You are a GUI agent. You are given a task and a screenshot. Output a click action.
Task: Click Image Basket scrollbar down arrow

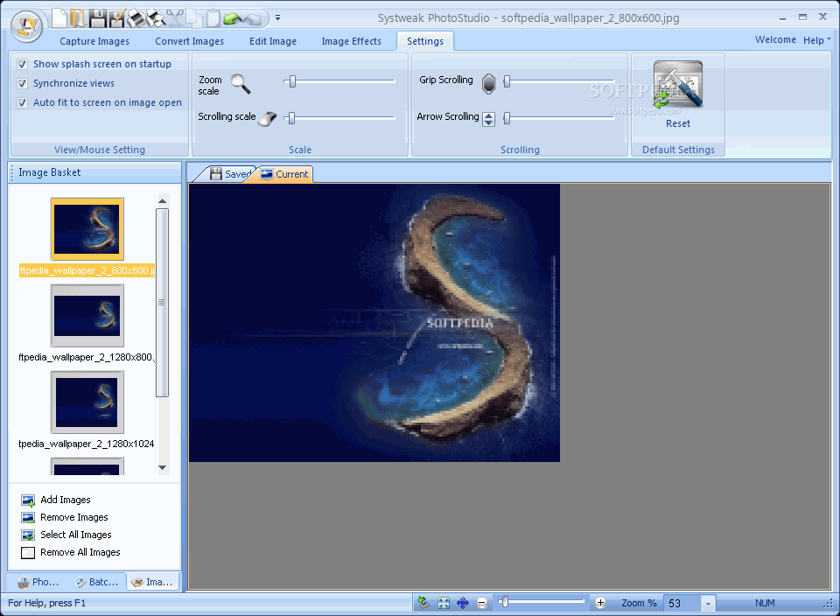163,467
